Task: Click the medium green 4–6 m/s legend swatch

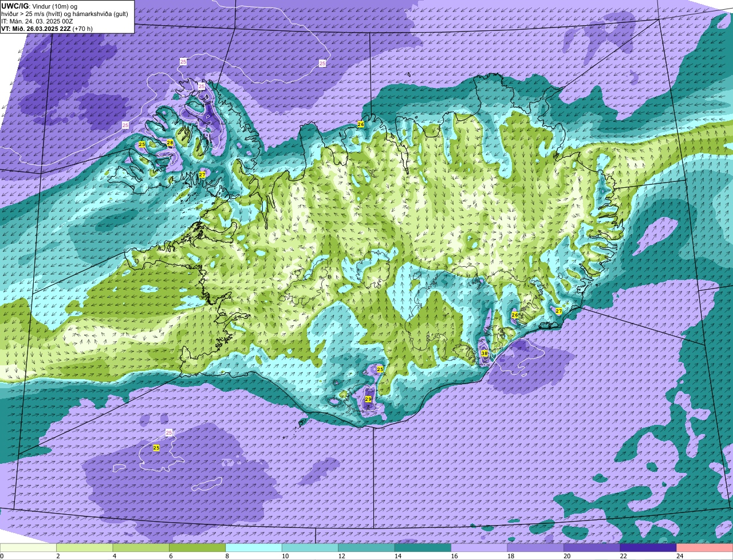Action: 141,547
